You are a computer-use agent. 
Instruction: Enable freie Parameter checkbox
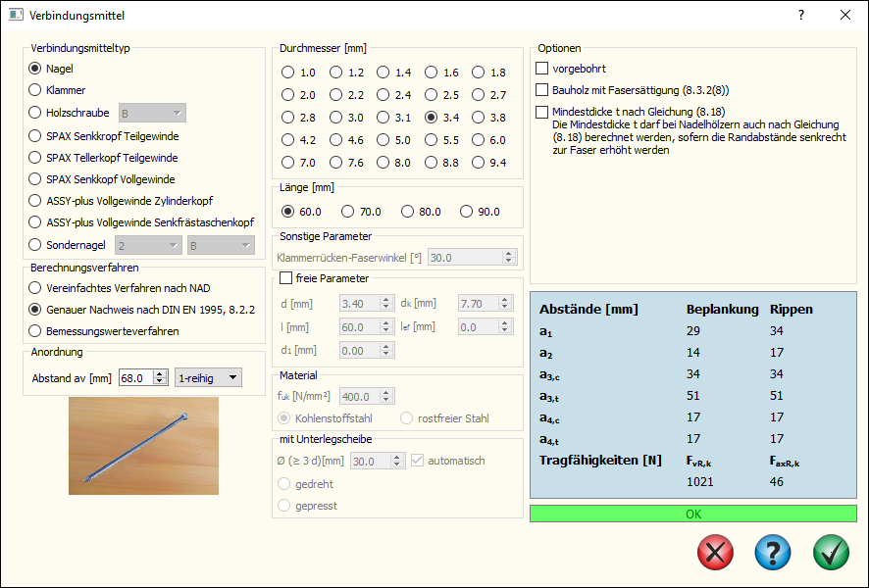pos(286,278)
